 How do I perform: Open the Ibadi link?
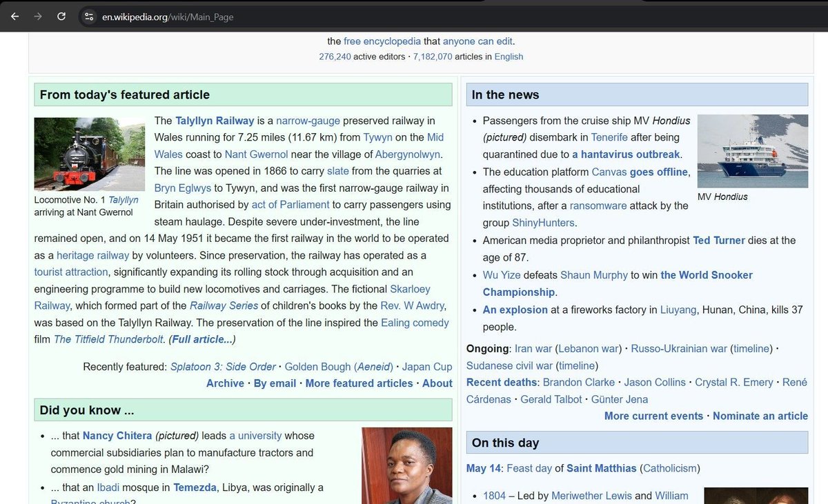pos(108,487)
